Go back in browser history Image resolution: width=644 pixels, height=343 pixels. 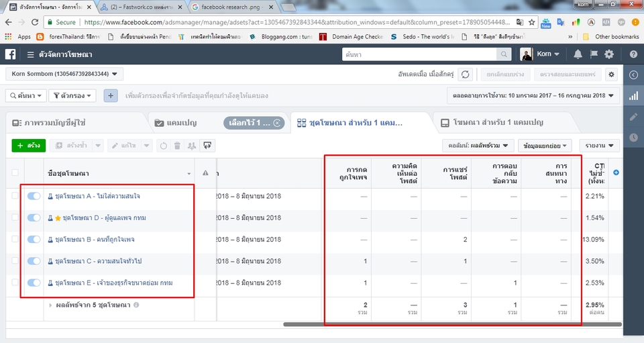[9, 22]
